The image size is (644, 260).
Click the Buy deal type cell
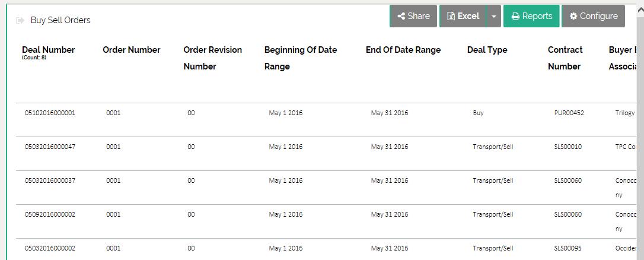click(x=478, y=113)
